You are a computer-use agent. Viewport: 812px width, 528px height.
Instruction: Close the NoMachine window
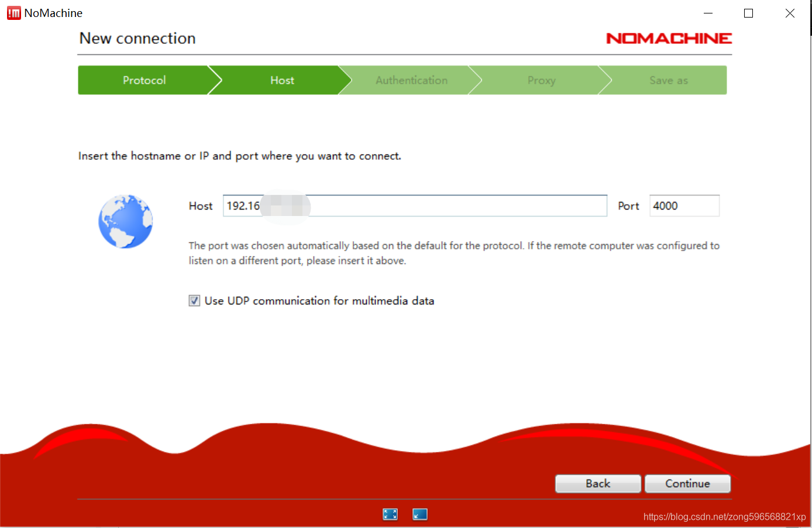click(x=790, y=13)
